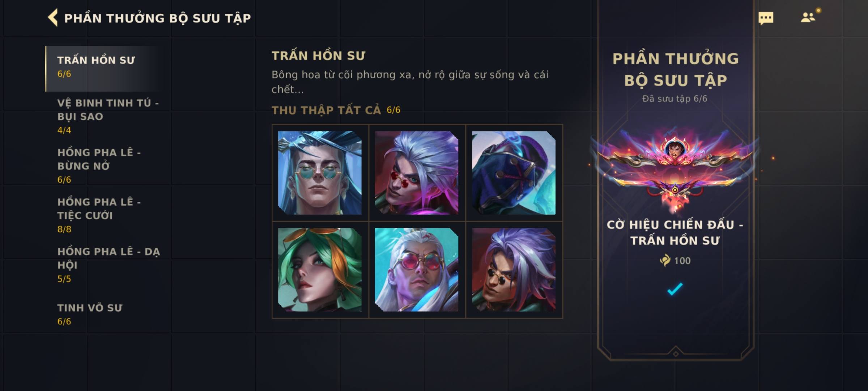Tap the 100 currency coin icon
Screen dimensions: 868x391
point(665,260)
